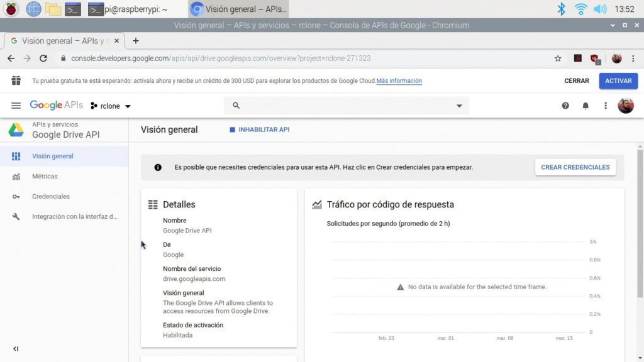Open the Raspberry Pi applications menu
The image size is (644, 362).
pyautogui.click(x=11, y=9)
